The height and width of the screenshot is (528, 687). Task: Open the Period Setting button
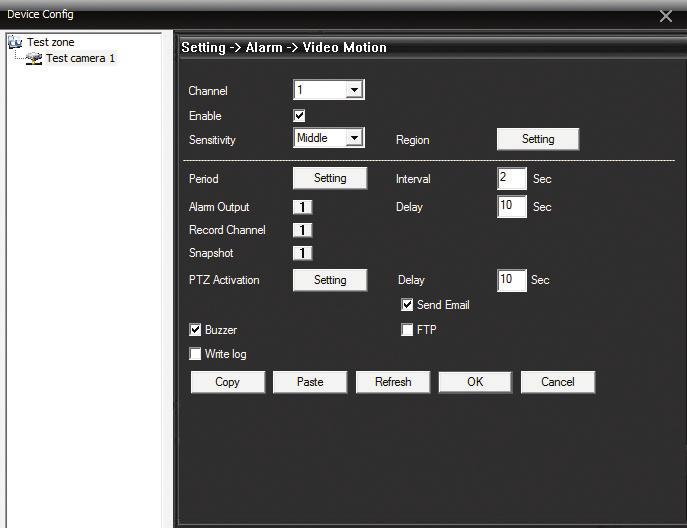coord(330,178)
